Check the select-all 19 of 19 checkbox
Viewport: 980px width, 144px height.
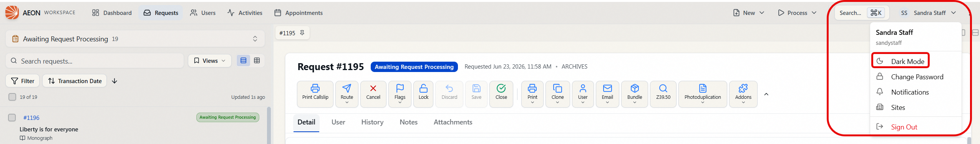coord(12,97)
